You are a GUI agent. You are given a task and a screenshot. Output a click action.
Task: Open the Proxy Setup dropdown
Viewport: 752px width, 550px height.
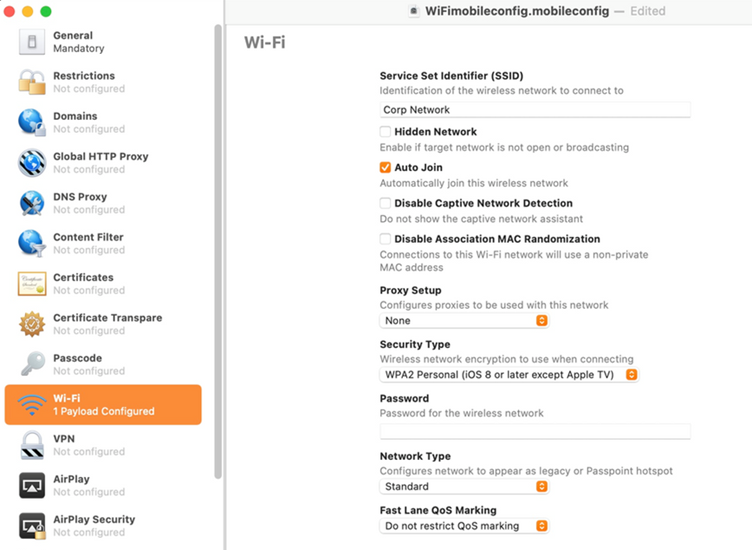tap(464, 321)
